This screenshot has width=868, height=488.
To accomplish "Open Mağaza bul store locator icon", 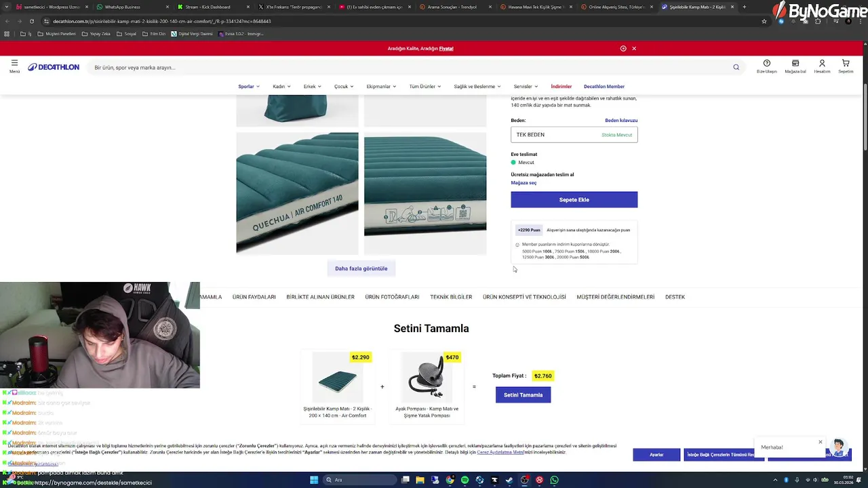I will pyautogui.click(x=795, y=66).
